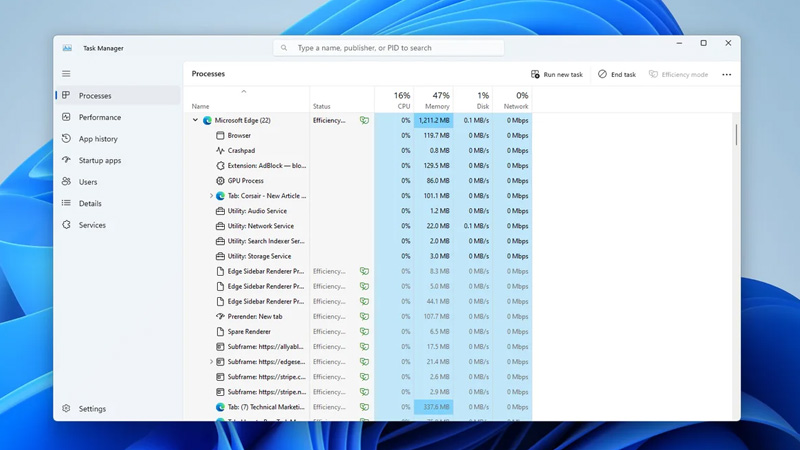Click the Efficiency mode button
This screenshot has width=800, height=450.
[679, 74]
